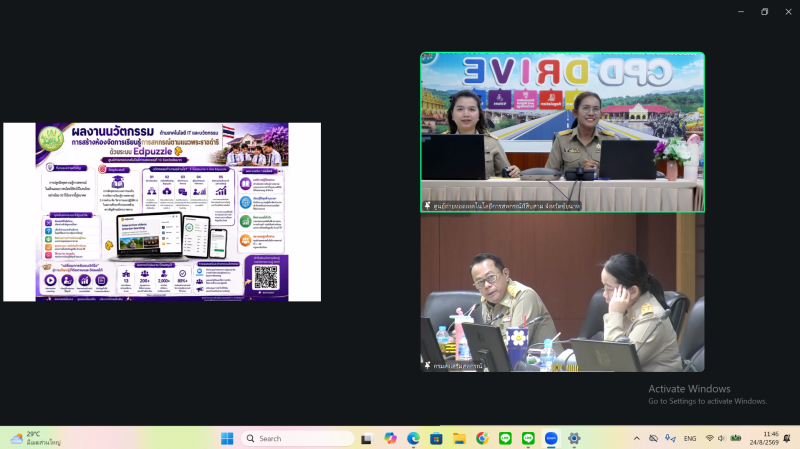Open Task View from the taskbar
The image size is (800, 449).
366,438
